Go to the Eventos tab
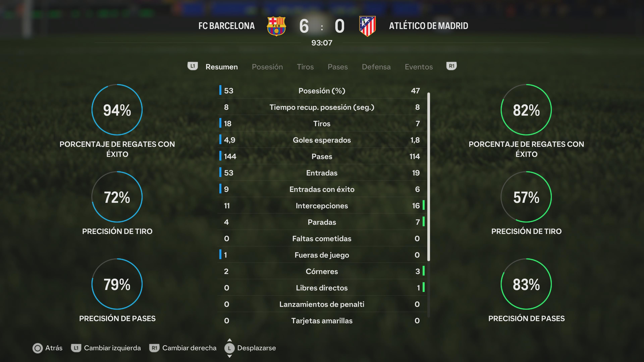 [418, 67]
